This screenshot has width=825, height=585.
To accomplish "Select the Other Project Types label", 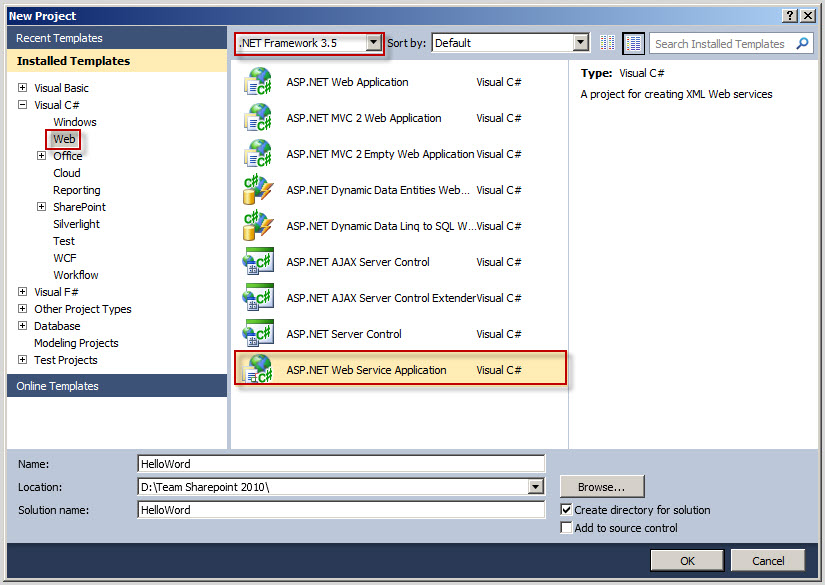I will (x=83, y=309).
